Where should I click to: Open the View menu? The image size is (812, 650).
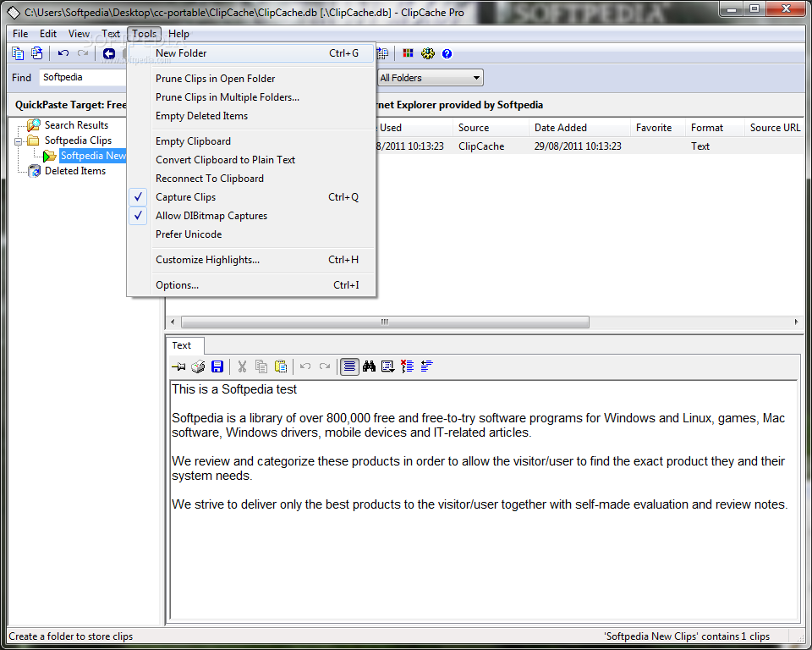pyautogui.click(x=79, y=34)
